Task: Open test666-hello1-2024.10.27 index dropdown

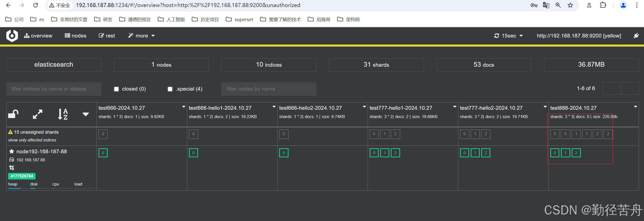Action: (x=274, y=107)
